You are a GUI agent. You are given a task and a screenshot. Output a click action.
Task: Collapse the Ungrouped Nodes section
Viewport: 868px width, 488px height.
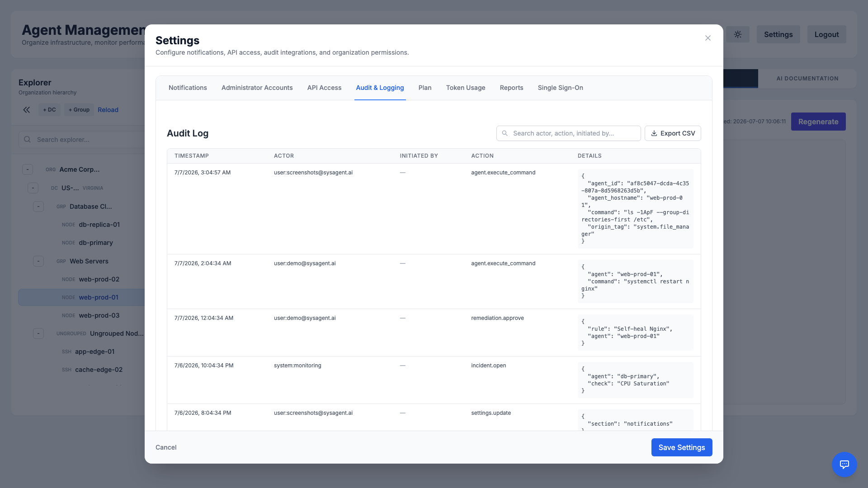click(x=38, y=333)
